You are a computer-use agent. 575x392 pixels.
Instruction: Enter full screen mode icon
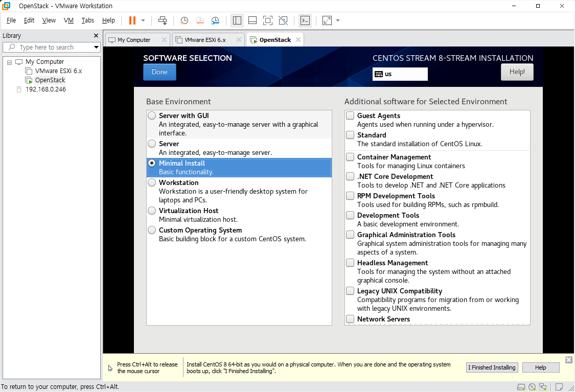pyautogui.click(x=268, y=20)
